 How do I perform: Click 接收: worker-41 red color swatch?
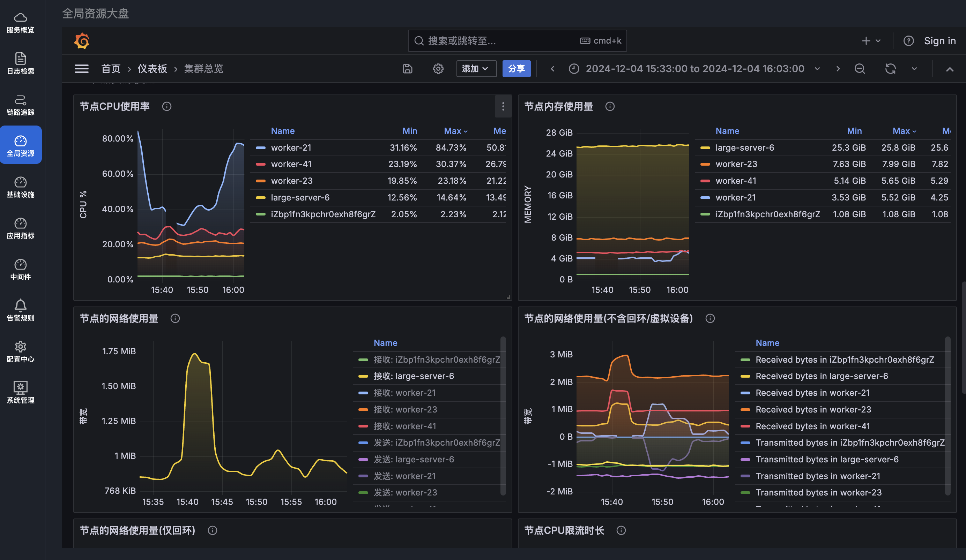click(363, 426)
